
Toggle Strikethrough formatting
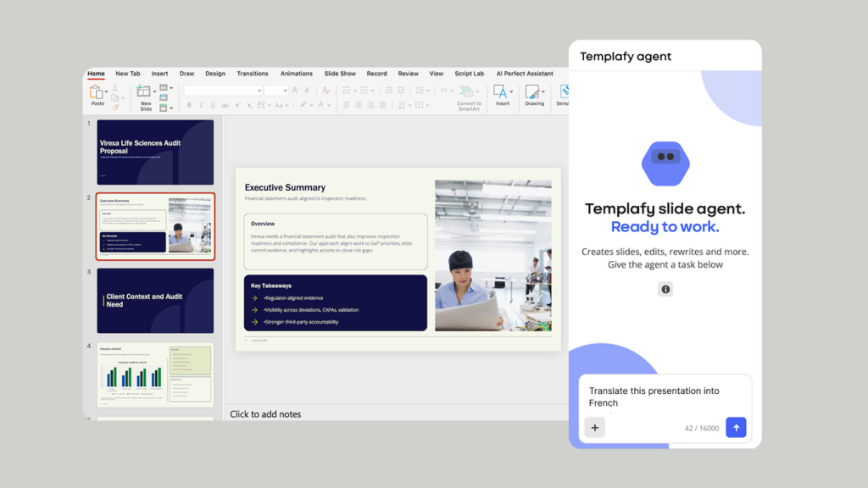pos(225,105)
